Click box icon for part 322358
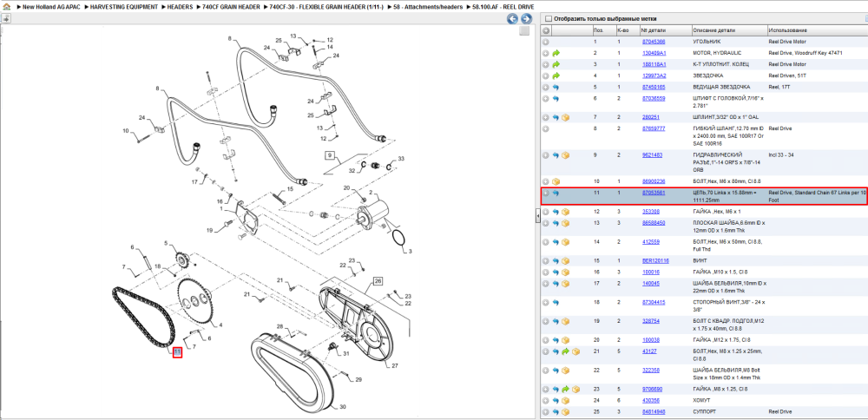 click(565, 371)
